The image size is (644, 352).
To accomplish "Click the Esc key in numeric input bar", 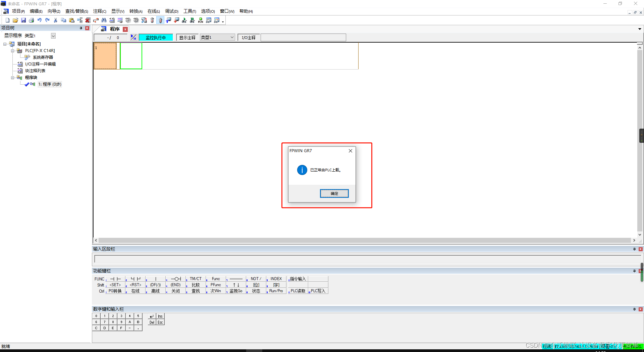I will tap(160, 322).
